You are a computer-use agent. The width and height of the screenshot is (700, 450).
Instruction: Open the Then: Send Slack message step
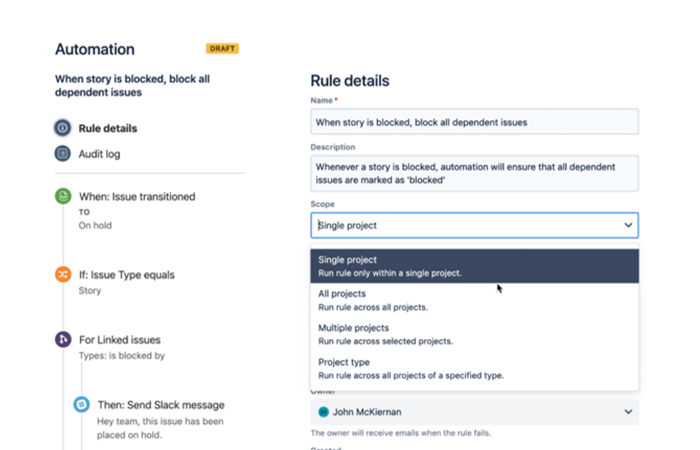(160, 405)
